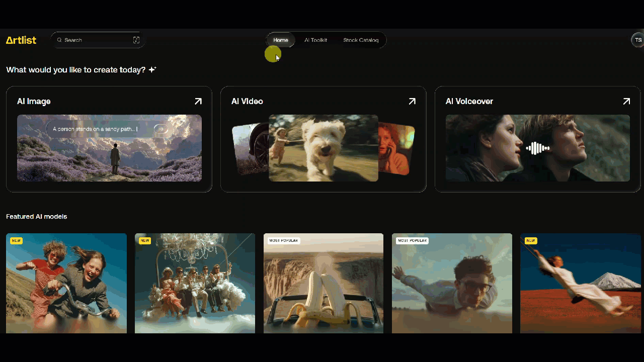Select the Artlist logo
644x362 pixels.
pos(21,40)
